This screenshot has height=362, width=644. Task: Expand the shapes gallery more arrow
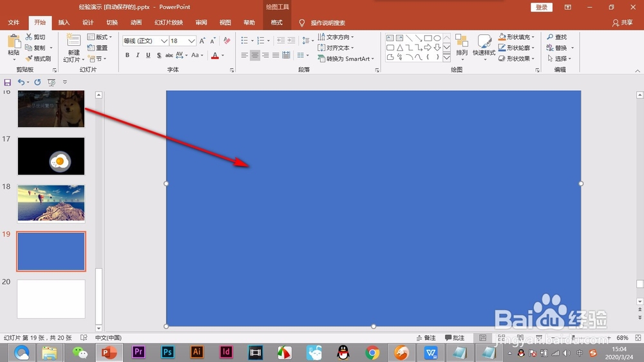pyautogui.click(x=446, y=57)
